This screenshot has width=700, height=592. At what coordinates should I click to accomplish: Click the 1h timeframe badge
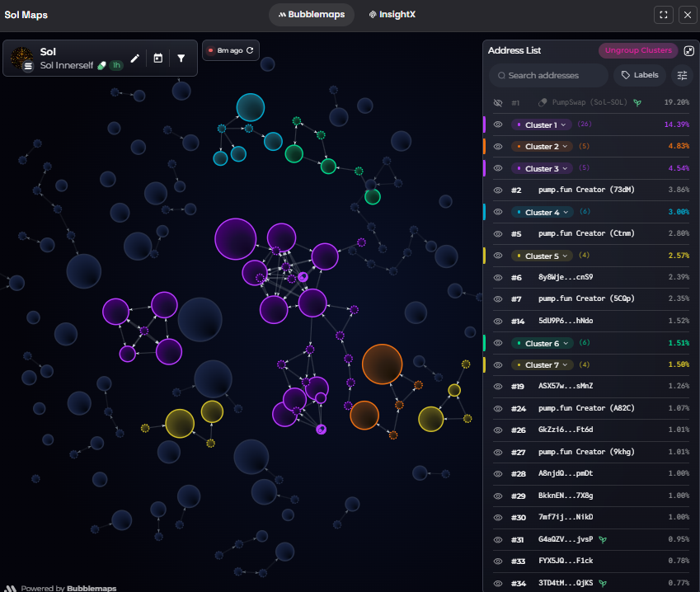(x=116, y=65)
